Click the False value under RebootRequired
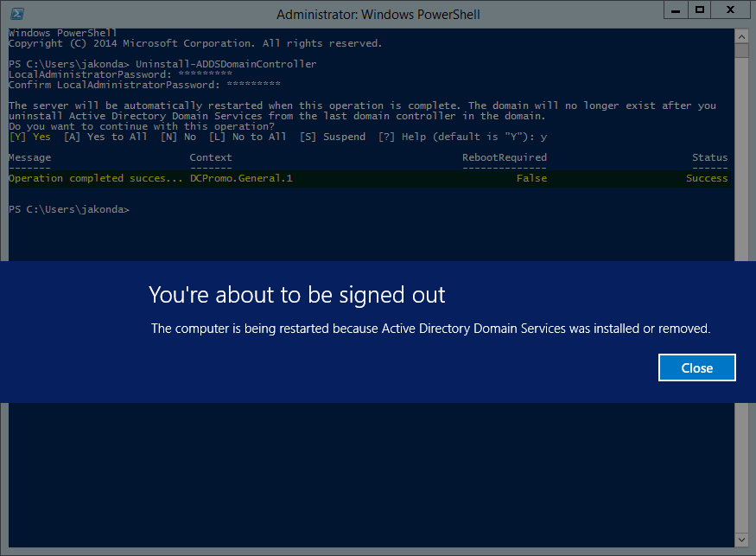 point(531,178)
